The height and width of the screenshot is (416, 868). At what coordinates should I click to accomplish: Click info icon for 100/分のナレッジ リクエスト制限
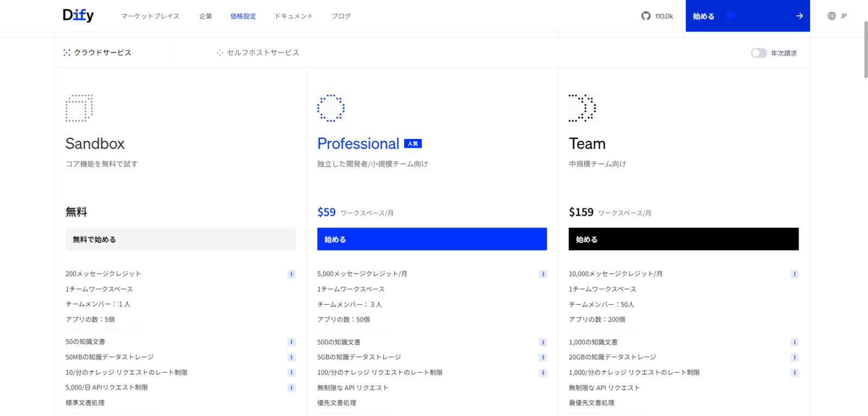click(x=542, y=373)
